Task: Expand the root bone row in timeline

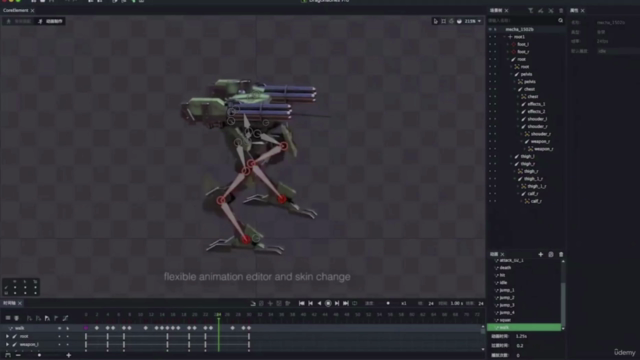Action: tap(7, 336)
